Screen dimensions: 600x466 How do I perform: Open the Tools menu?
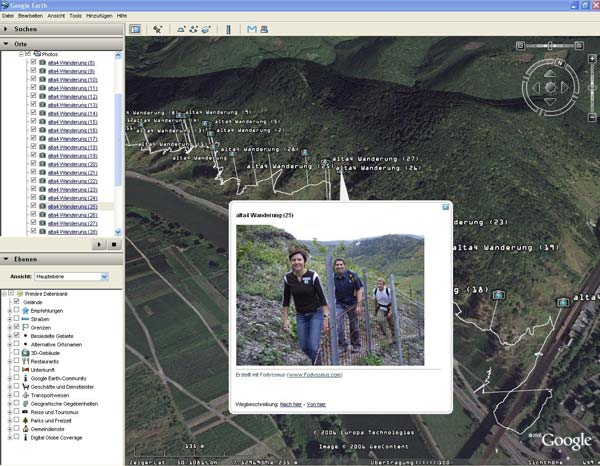coord(75,16)
